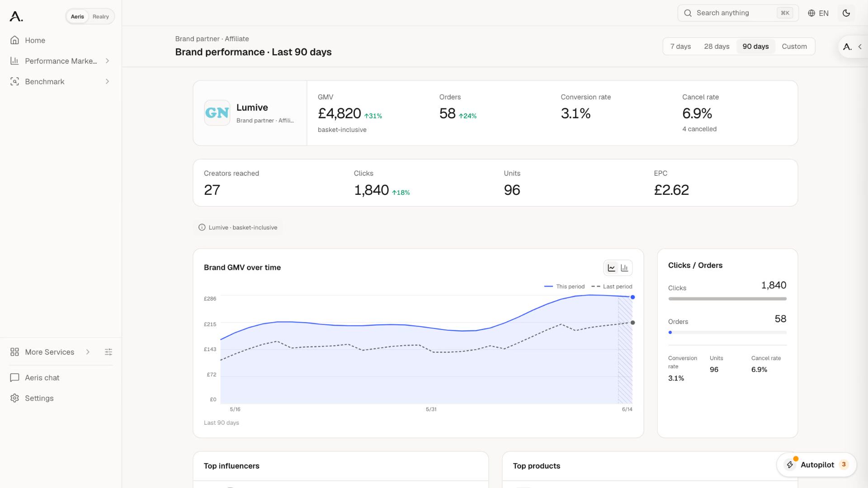Image resolution: width=868 pixels, height=488 pixels.
Task: Click the GMV value £4,820
Action: 339,113
